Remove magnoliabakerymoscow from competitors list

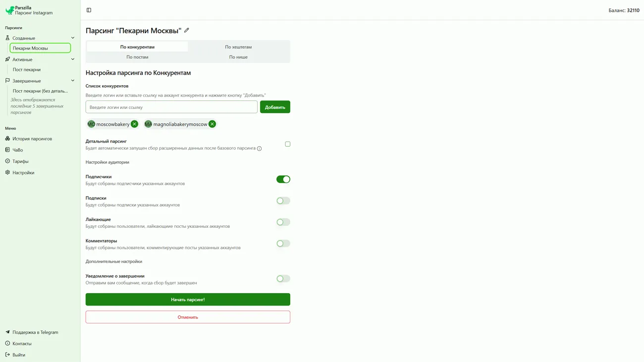pyautogui.click(x=212, y=124)
